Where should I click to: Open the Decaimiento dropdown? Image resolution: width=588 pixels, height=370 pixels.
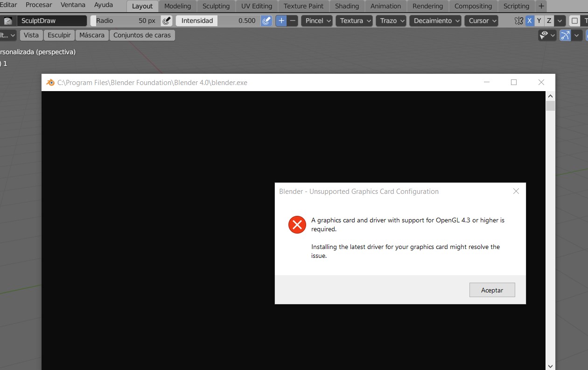coord(435,21)
